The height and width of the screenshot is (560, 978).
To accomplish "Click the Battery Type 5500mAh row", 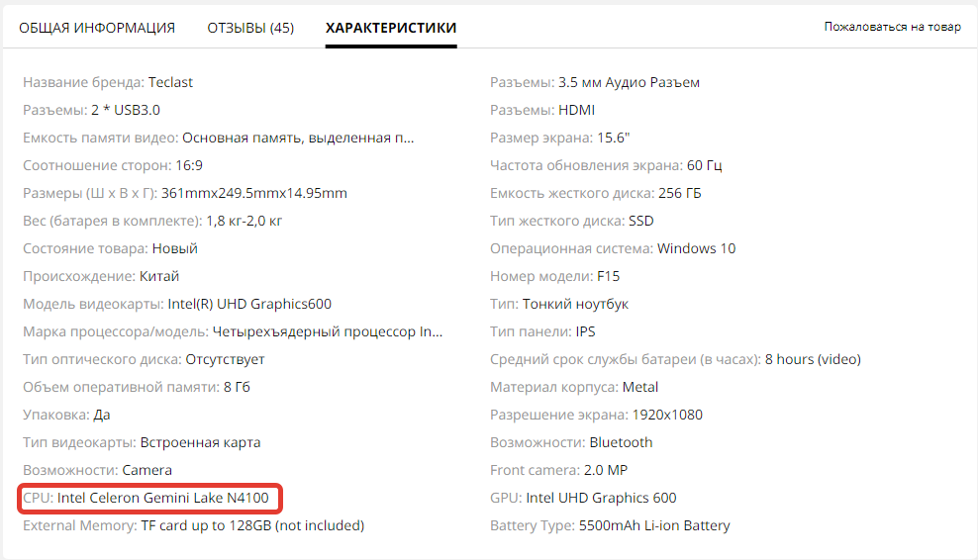I will click(610, 525).
